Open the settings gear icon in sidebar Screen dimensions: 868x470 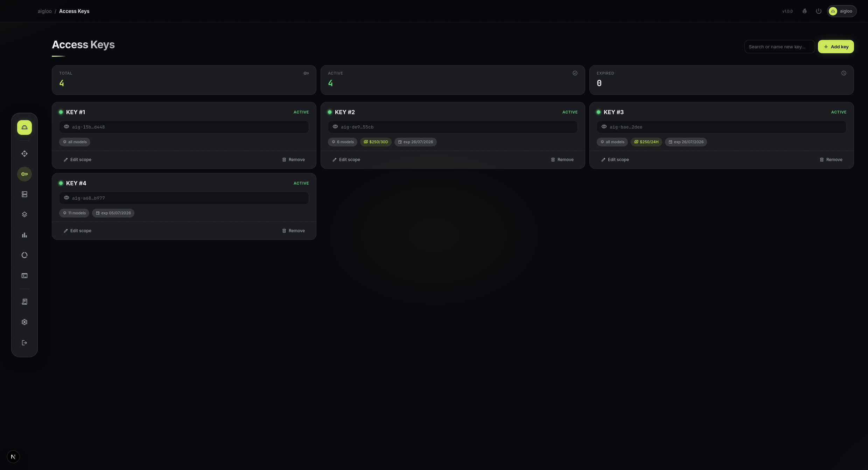(24, 322)
